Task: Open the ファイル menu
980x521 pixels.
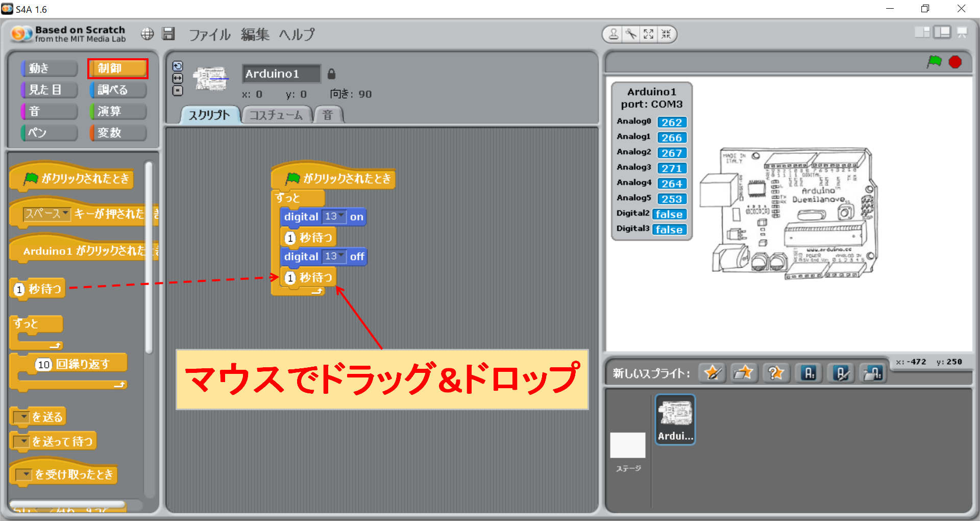Action: [x=209, y=34]
